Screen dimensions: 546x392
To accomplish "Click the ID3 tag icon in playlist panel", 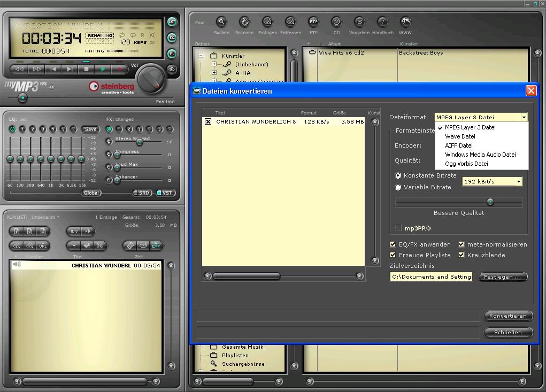I will (74, 231).
